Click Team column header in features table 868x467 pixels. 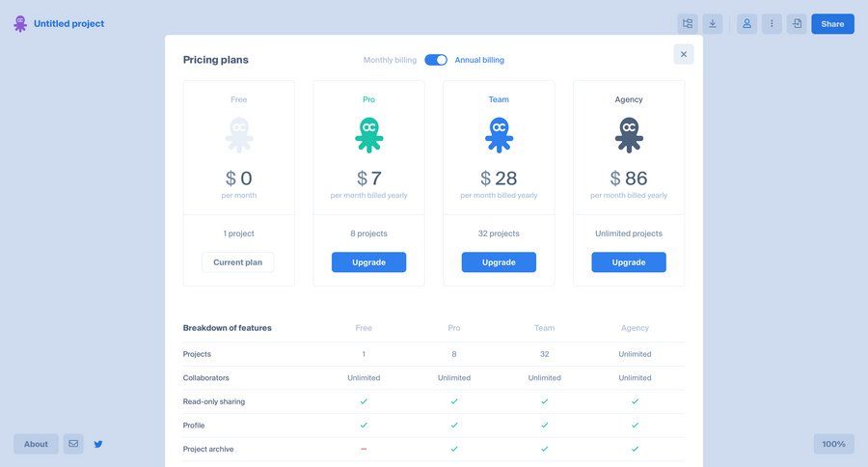tap(545, 328)
